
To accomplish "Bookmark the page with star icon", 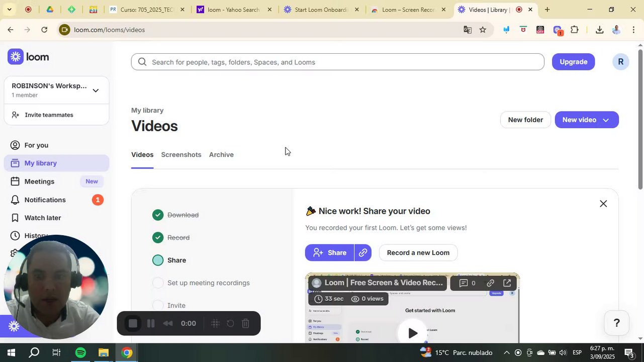I will click(x=483, y=30).
